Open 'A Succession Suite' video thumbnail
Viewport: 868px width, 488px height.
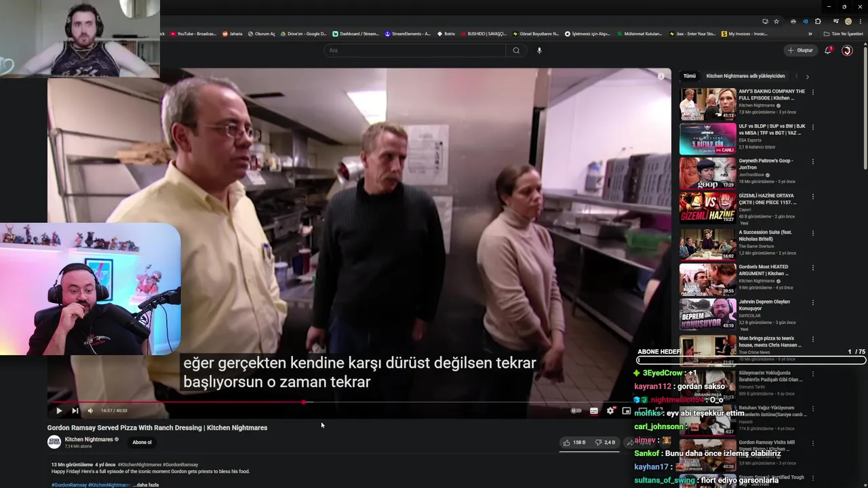[x=708, y=244]
